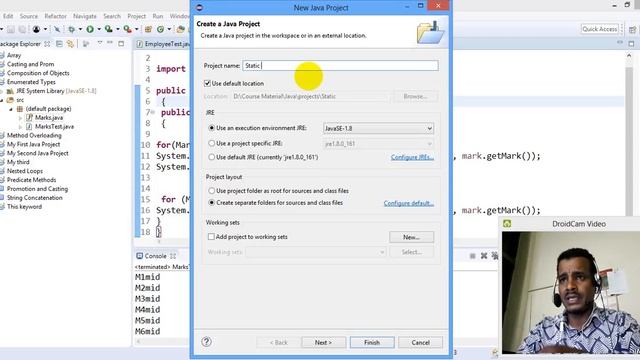Expand Marks.java tree node
The height and width of the screenshot is (360, 640).
click(20, 118)
